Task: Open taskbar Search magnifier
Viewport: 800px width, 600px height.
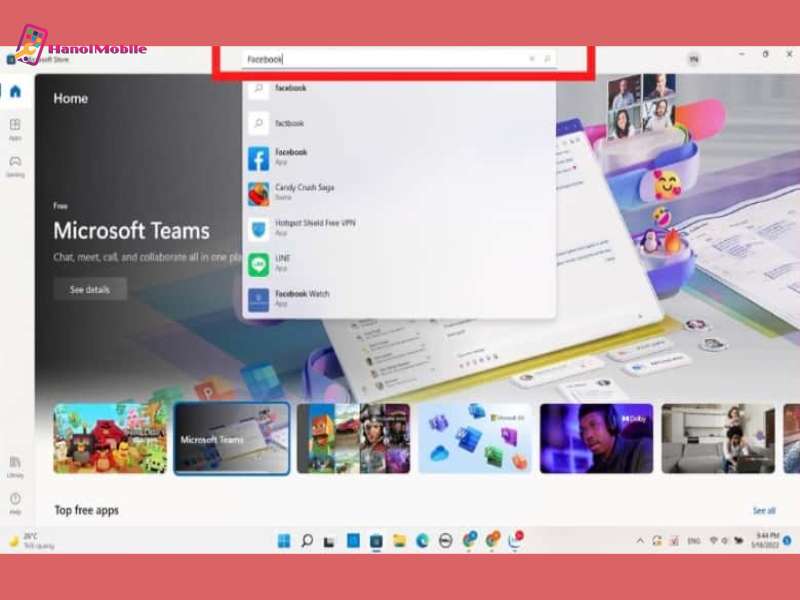Action: click(x=307, y=540)
